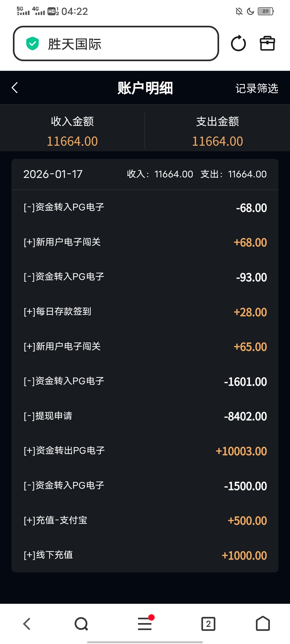Viewport: 290px width, 644px height.
Task: Tap the 支出金额 expense total
Action: (x=218, y=131)
